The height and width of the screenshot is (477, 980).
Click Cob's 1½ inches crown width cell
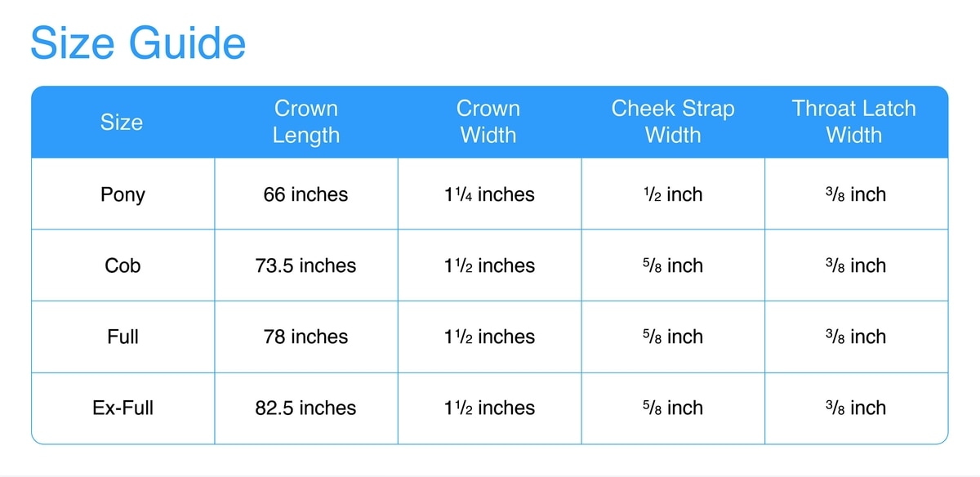pos(488,266)
